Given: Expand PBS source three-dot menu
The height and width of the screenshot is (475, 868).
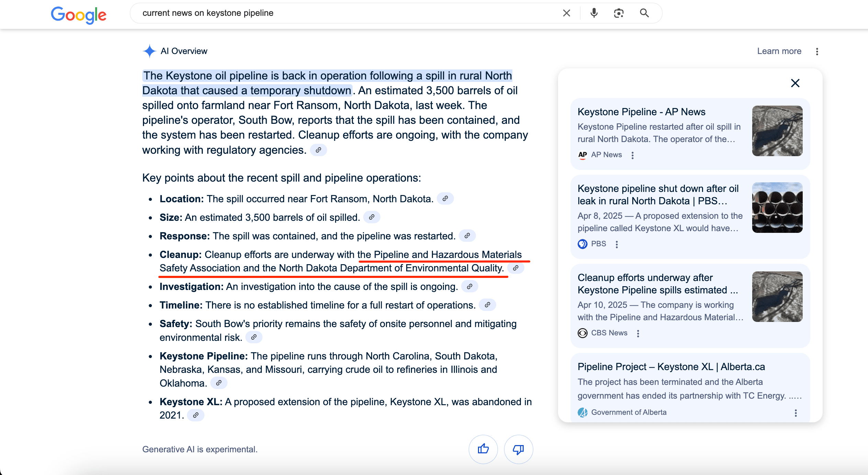Looking at the screenshot, I should coord(616,244).
